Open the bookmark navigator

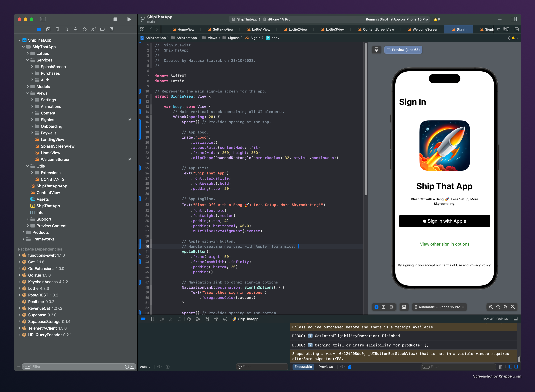pyautogui.click(x=57, y=29)
